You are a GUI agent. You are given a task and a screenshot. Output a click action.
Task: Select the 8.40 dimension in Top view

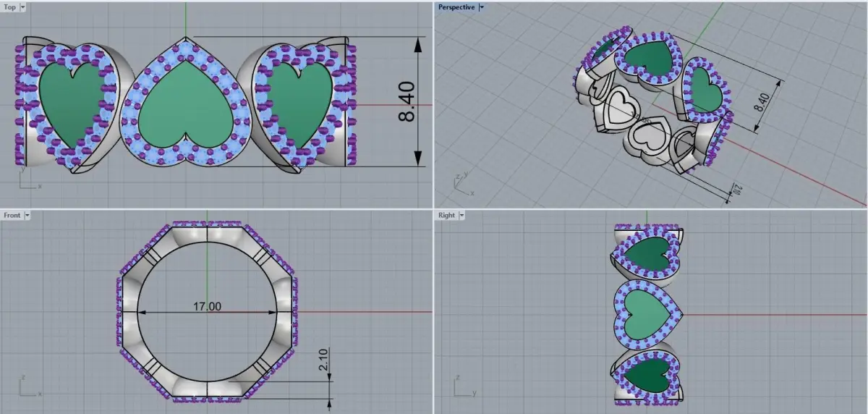coord(407,101)
